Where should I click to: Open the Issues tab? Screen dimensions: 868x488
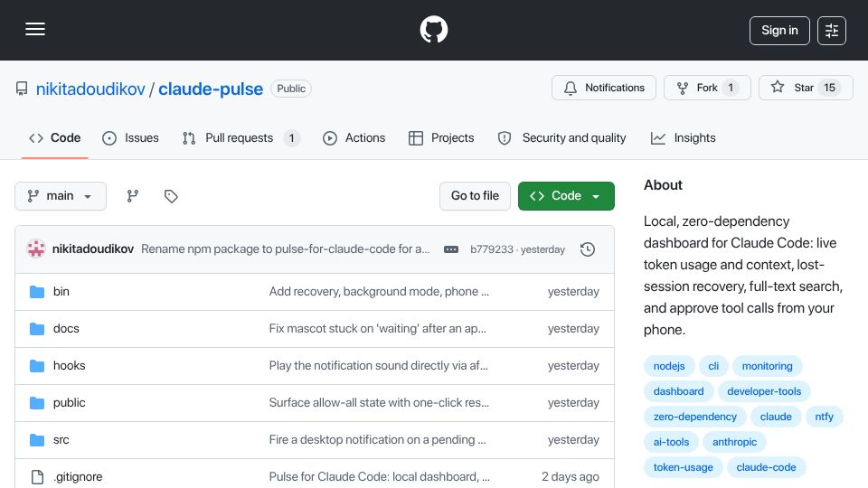(x=130, y=137)
